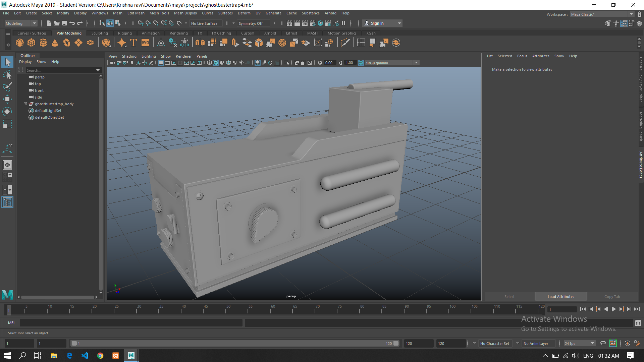
Task: Click the Open scene folder icon
Action: coord(57,23)
